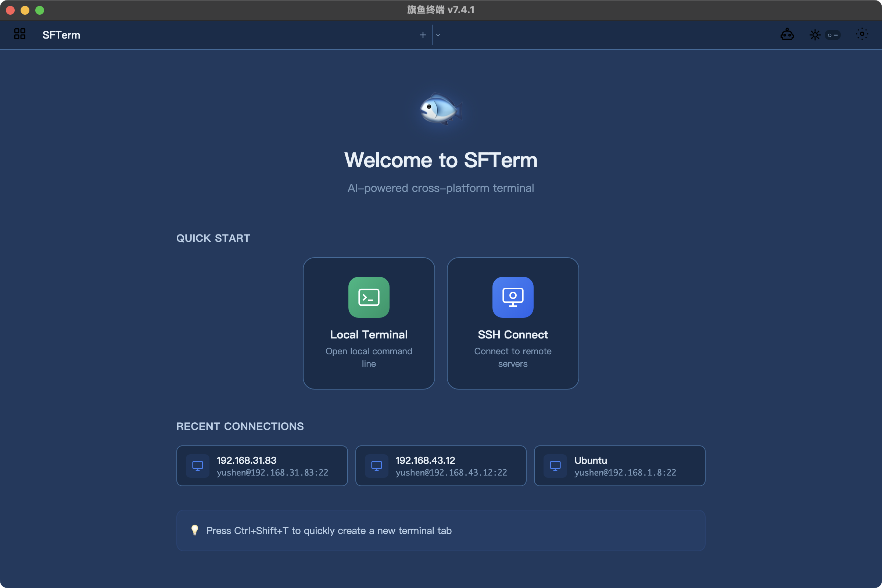Open the AI assistant robot icon
The image size is (882, 588).
point(787,35)
